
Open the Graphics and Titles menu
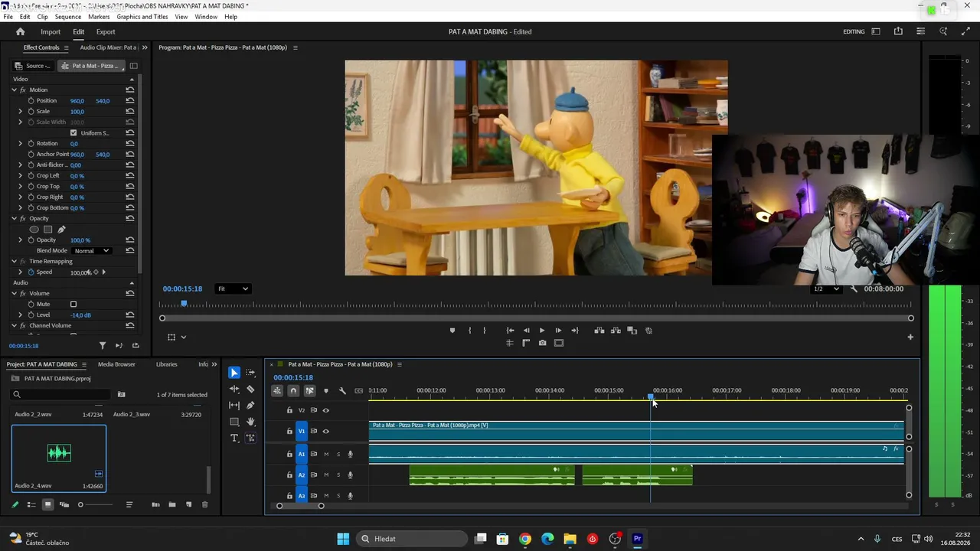tap(142, 17)
